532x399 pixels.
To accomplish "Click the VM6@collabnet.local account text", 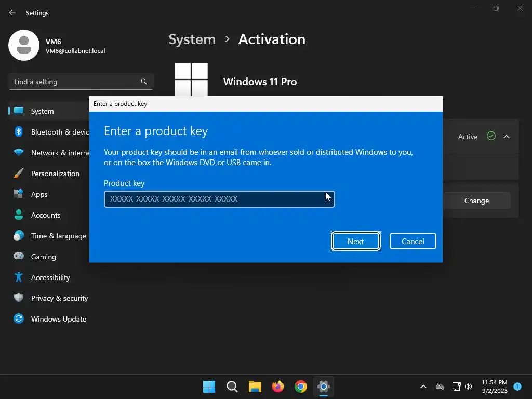I will [75, 51].
